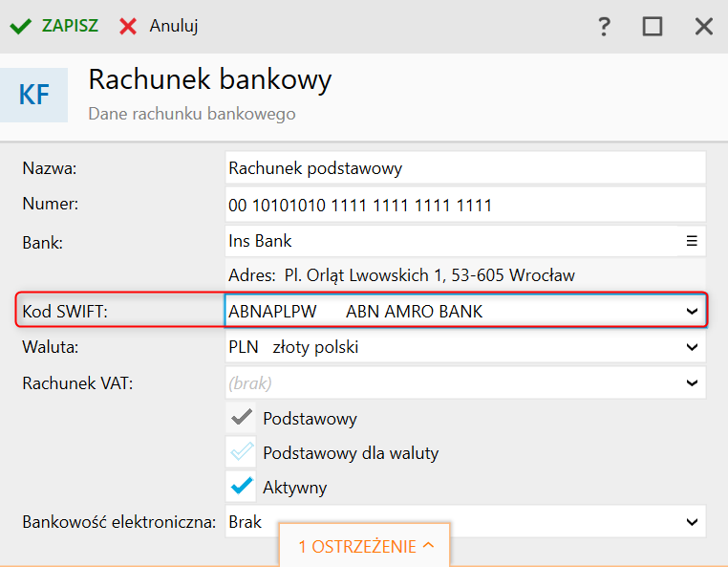The height and width of the screenshot is (567, 728).
Task: Close the Rachunek bankowy dialog
Action: click(x=704, y=27)
